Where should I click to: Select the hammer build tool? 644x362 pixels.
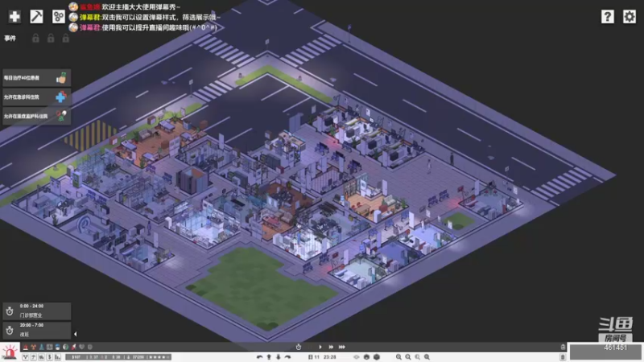click(x=36, y=16)
